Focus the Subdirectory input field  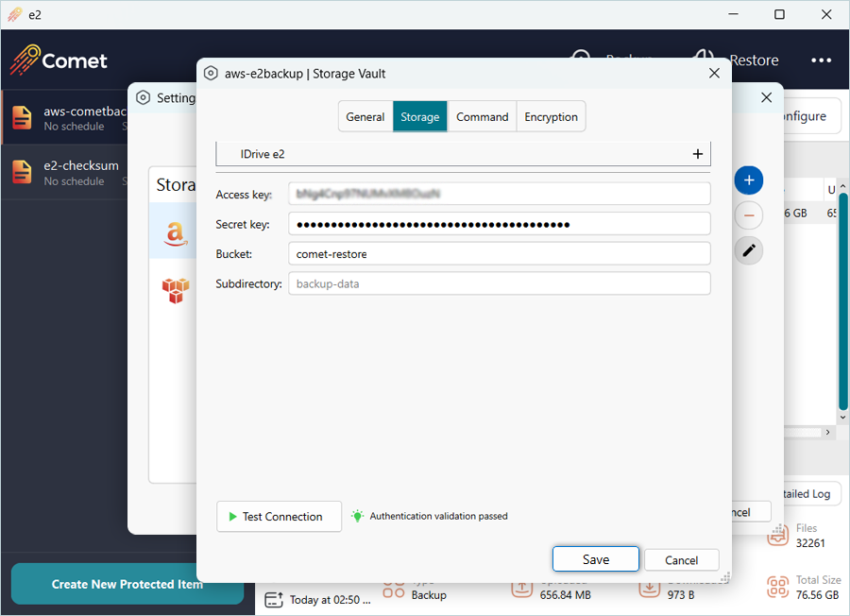click(x=500, y=283)
